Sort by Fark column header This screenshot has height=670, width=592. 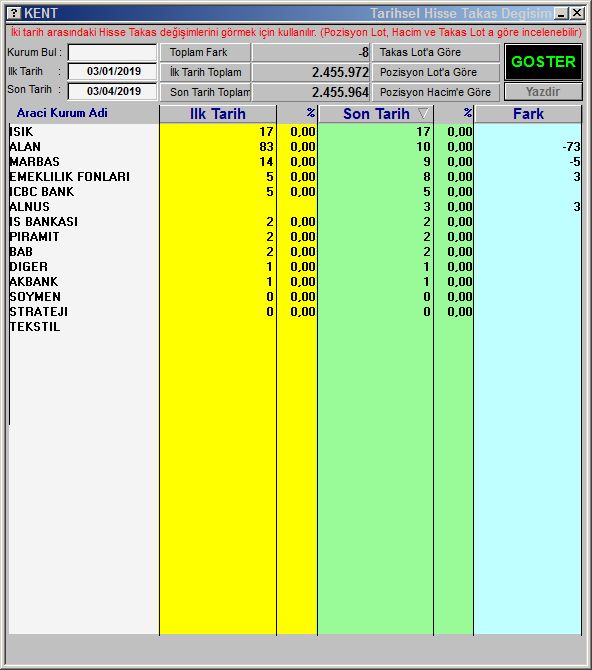[x=528, y=114]
